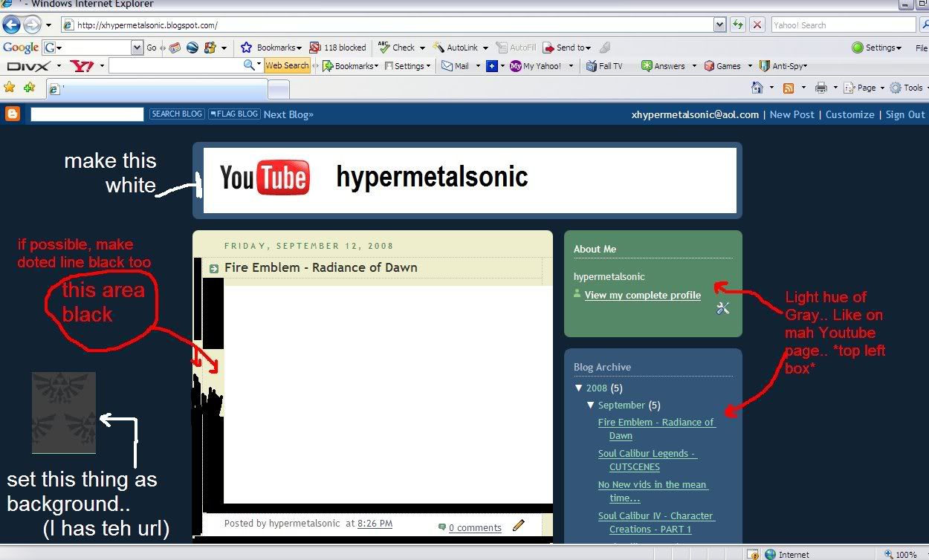
Task: Click the Fall TV toolbar icon
Action: [x=592, y=66]
